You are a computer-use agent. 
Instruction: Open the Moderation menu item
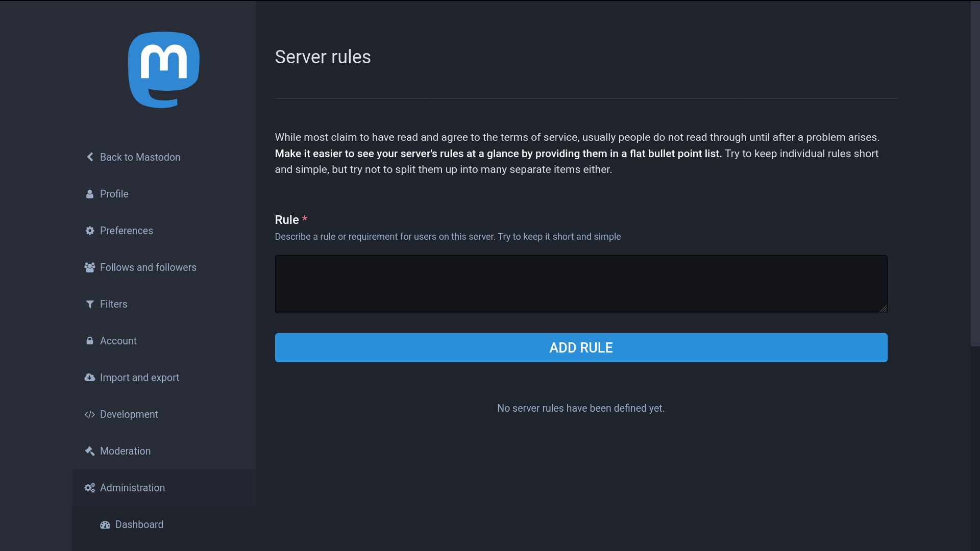(x=125, y=451)
